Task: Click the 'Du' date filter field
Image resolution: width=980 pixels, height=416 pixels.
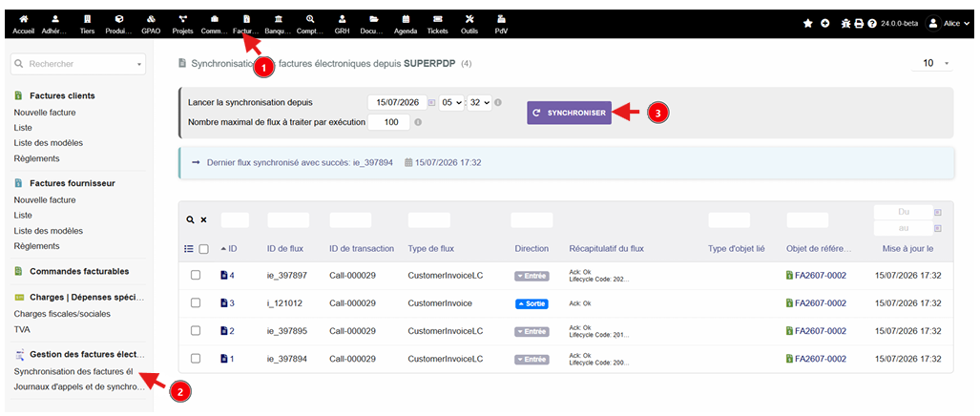Action: [x=903, y=213]
